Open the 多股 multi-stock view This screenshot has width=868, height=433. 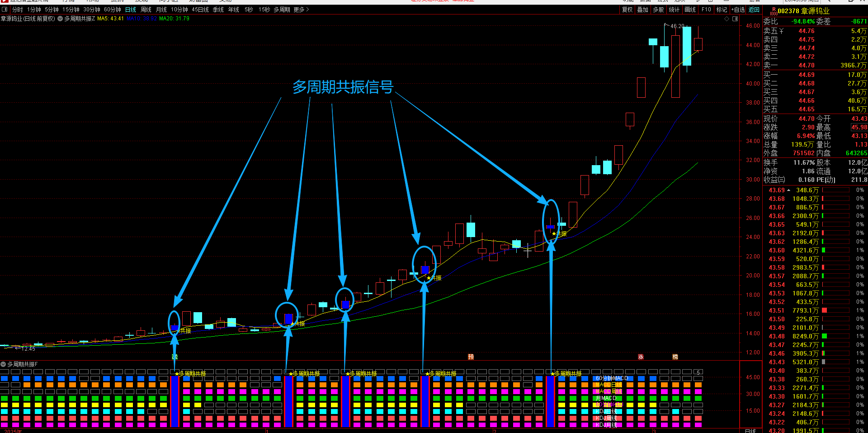tap(658, 10)
